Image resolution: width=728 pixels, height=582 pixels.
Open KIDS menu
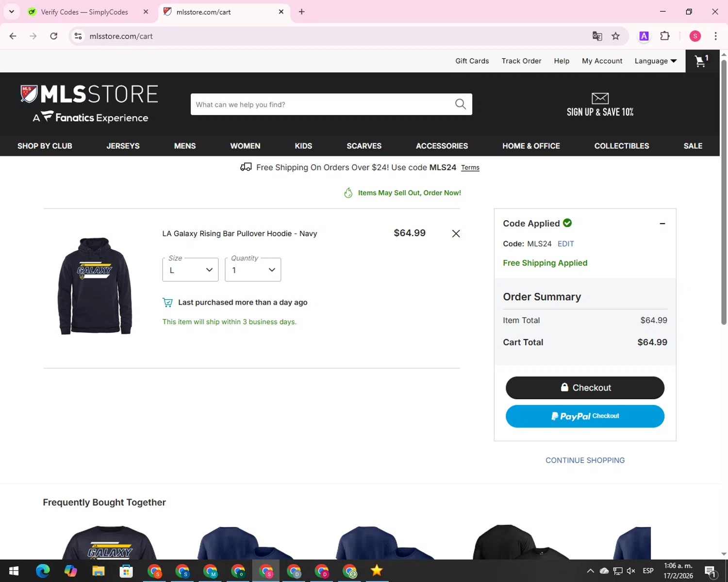303,146
